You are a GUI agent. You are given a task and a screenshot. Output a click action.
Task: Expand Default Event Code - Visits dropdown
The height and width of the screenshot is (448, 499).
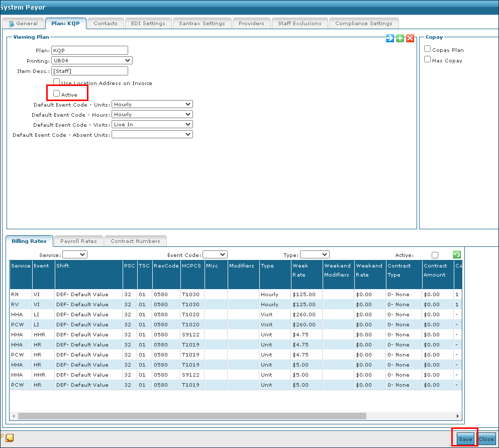click(152, 124)
